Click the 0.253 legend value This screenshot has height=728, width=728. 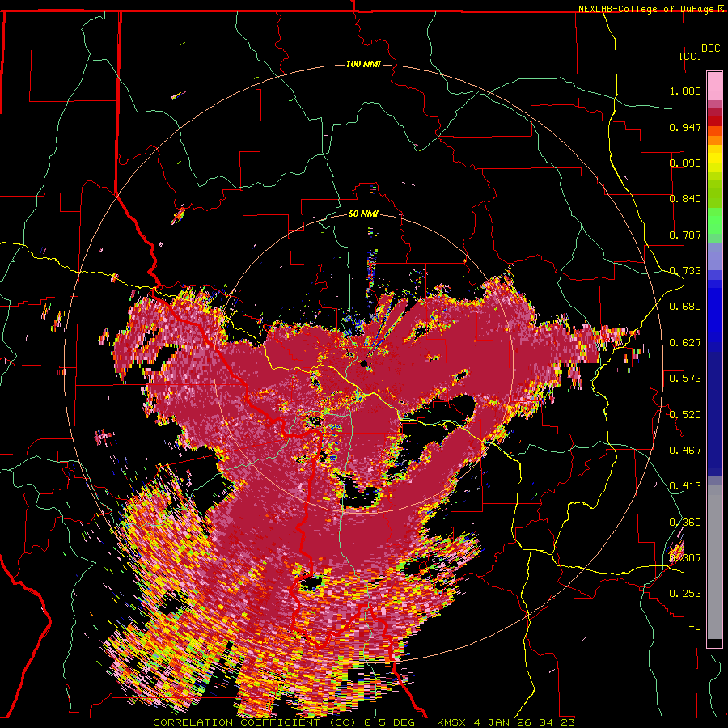[685, 594]
